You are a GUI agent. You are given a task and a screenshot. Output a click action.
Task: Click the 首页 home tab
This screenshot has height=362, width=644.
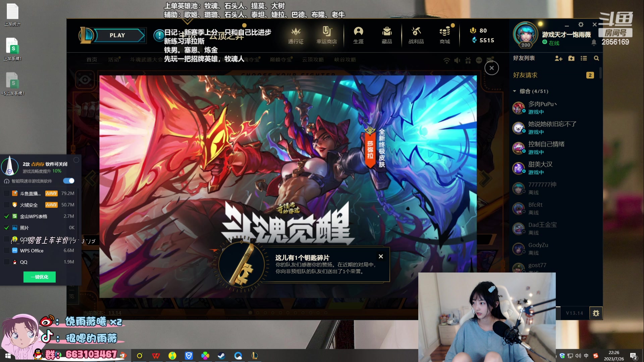point(92,60)
